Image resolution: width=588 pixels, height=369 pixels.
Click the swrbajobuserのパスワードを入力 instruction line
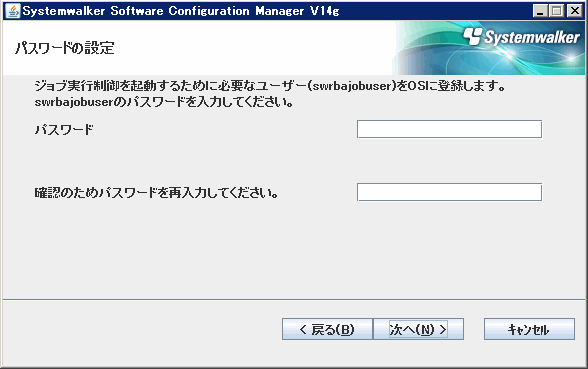coord(164,102)
